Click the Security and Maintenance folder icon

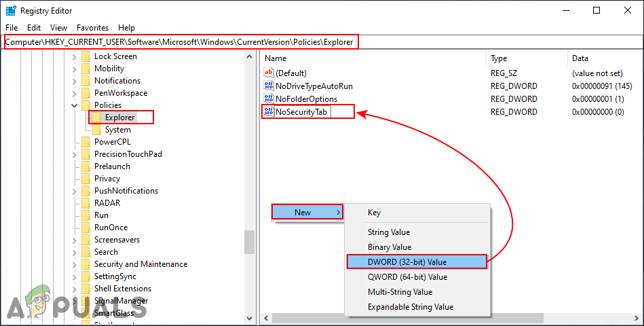[x=86, y=264]
